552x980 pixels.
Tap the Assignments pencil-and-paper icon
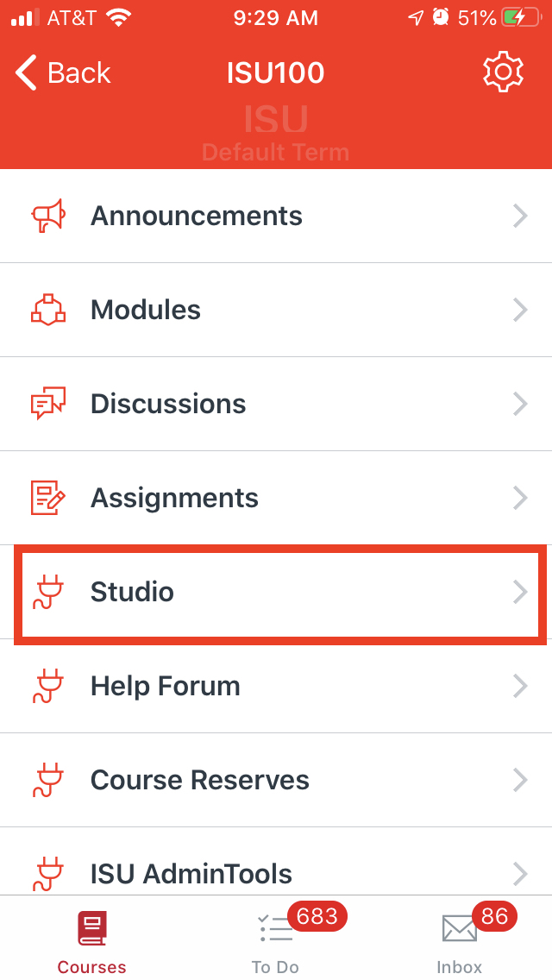(x=48, y=498)
